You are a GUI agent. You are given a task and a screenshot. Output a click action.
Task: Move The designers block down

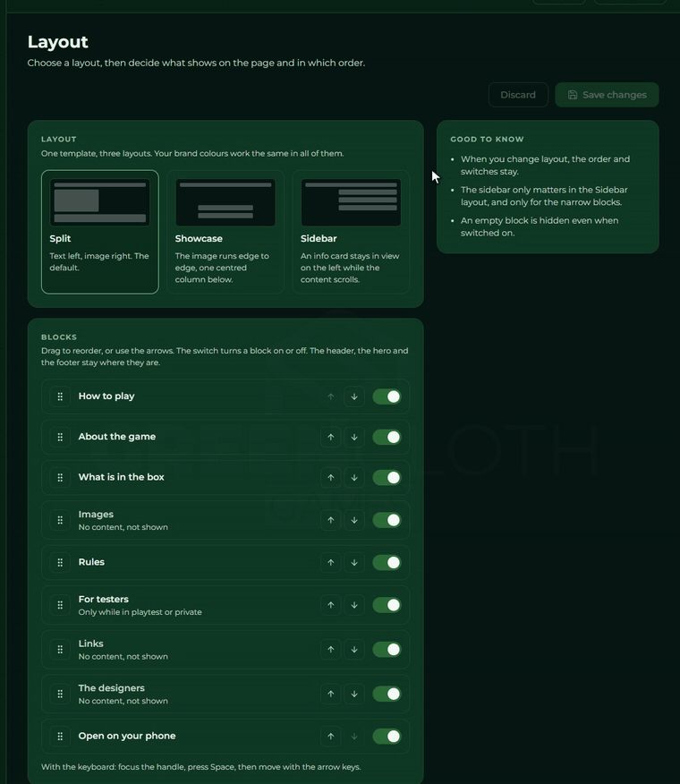tap(354, 694)
